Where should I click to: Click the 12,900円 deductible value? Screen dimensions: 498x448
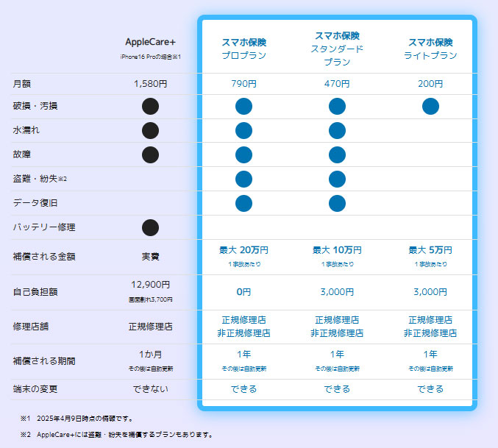pyautogui.click(x=150, y=285)
